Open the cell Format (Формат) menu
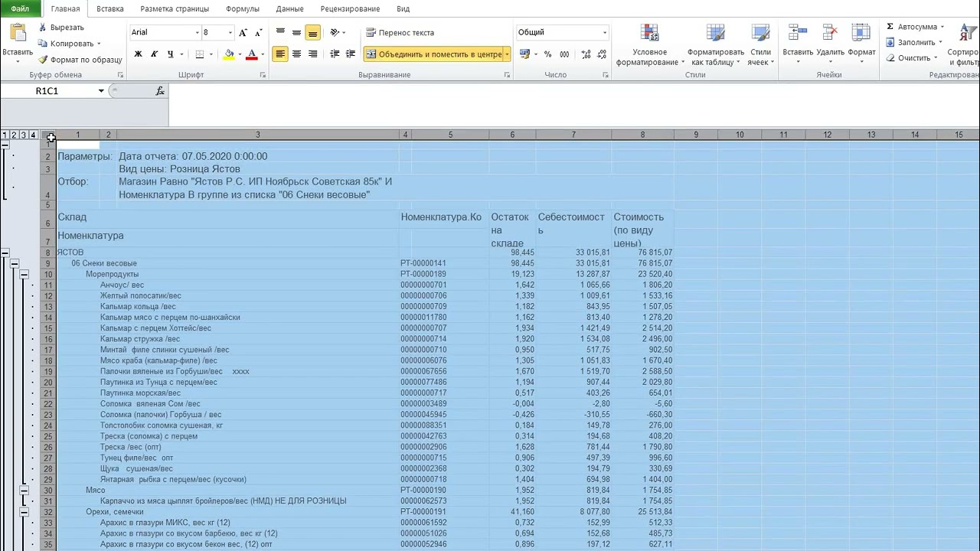The width and height of the screenshot is (980, 551). coord(861,45)
